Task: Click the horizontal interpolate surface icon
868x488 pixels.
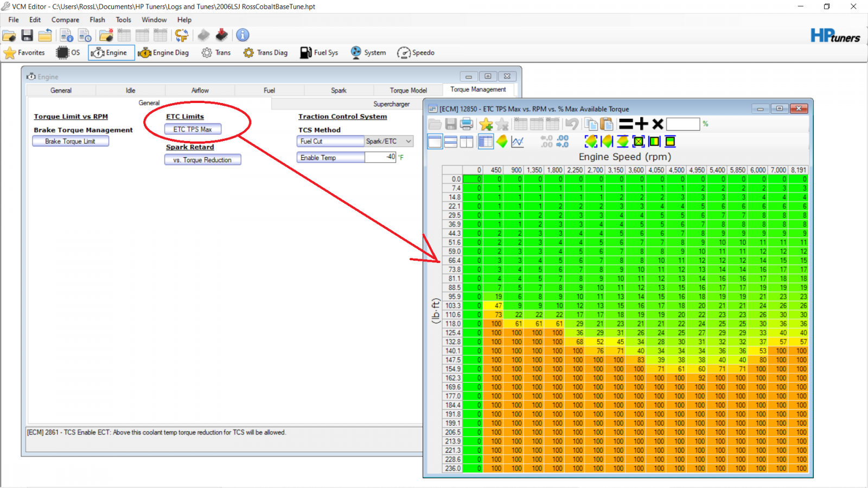Action: (x=607, y=142)
